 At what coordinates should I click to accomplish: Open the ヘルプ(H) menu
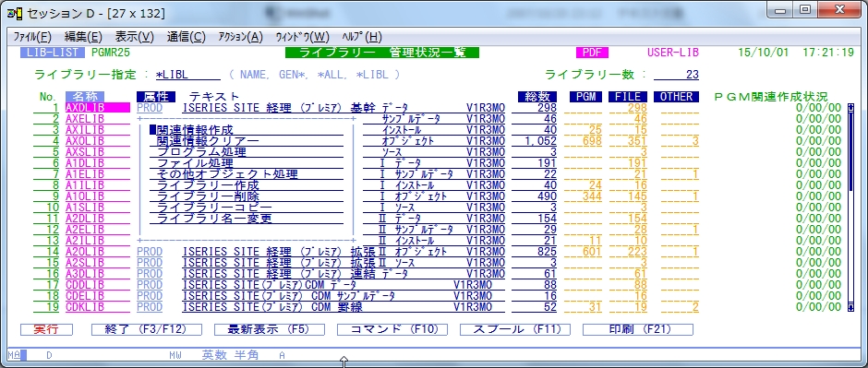click(362, 37)
